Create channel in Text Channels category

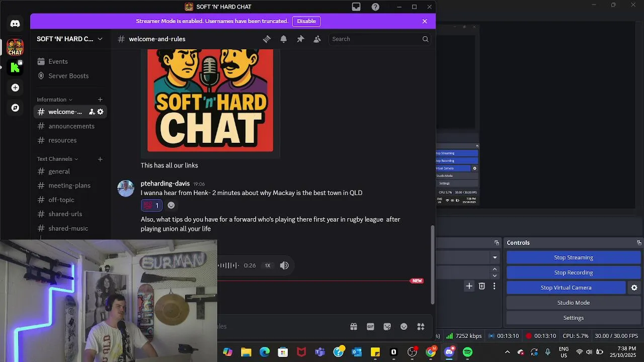(100, 159)
